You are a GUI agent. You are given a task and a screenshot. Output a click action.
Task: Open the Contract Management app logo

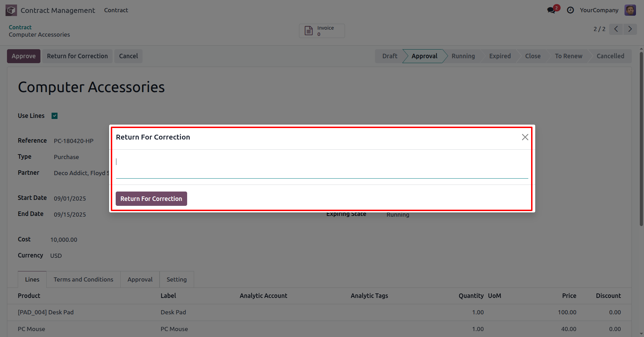[x=11, y=10]
